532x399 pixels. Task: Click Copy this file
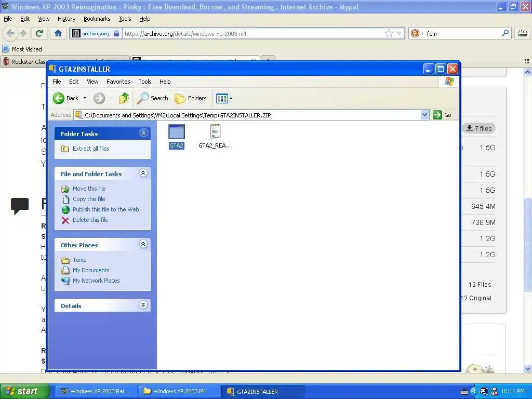tap(89, 199)
